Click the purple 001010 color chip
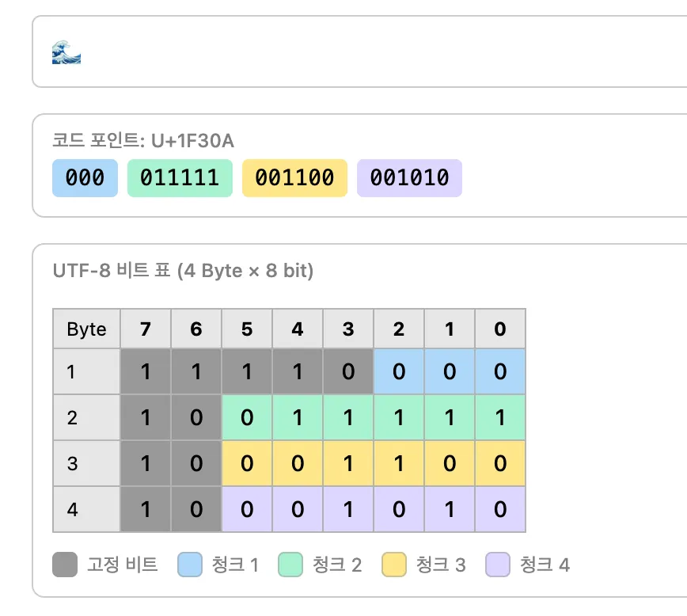This screenshot has height=616, width=687. [410, 178]
